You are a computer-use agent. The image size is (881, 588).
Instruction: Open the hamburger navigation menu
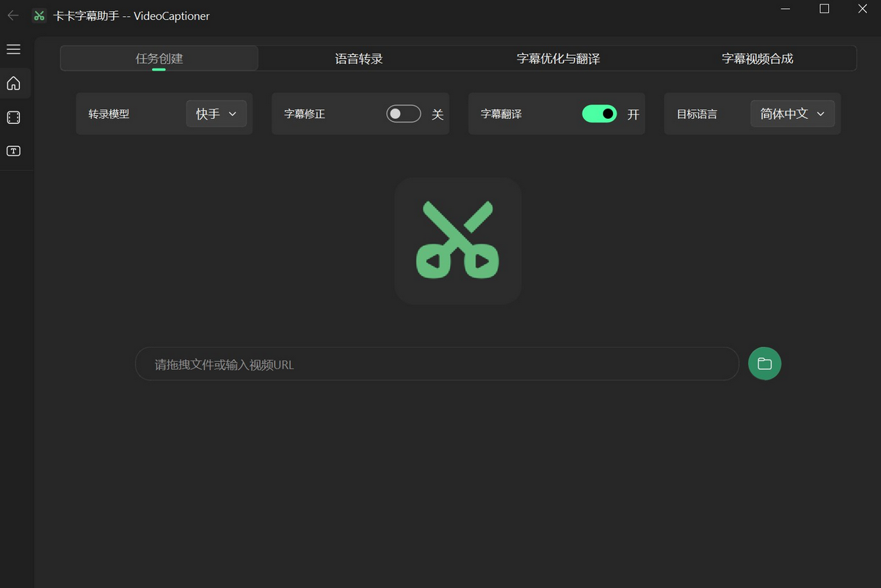[13, 49]
